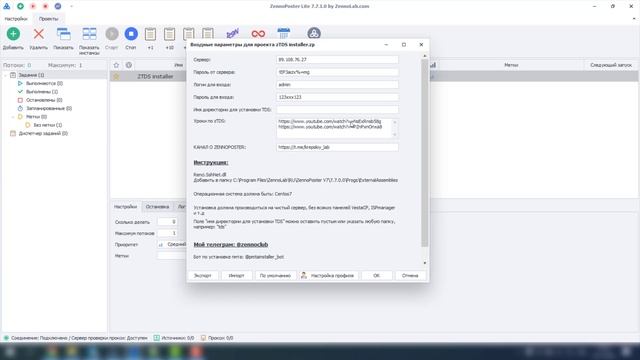Click the +10 executions clipboard icon
The image size is (640, 360).
tap(169, 34)
